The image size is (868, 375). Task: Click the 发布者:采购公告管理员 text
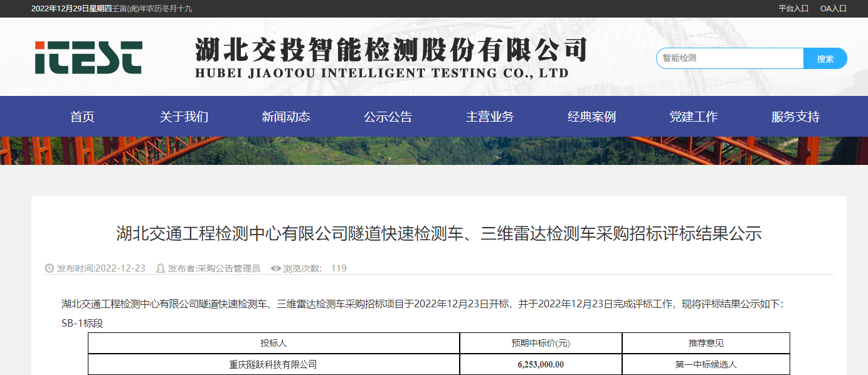pos(214,268)
